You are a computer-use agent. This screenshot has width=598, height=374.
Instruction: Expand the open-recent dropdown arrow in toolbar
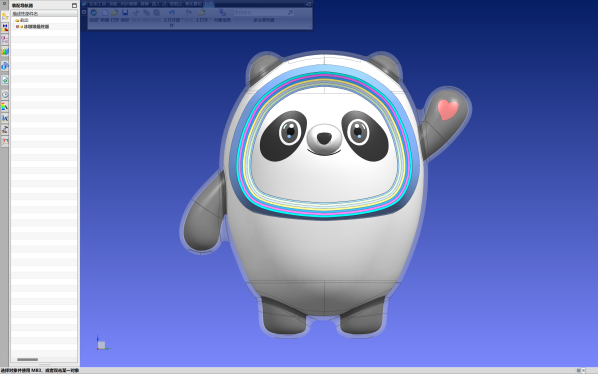[210, 19]
